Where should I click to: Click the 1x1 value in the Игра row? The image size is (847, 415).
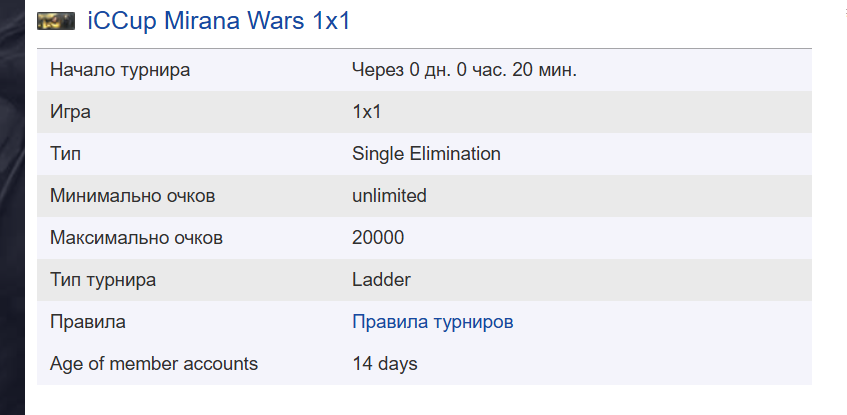367,112
